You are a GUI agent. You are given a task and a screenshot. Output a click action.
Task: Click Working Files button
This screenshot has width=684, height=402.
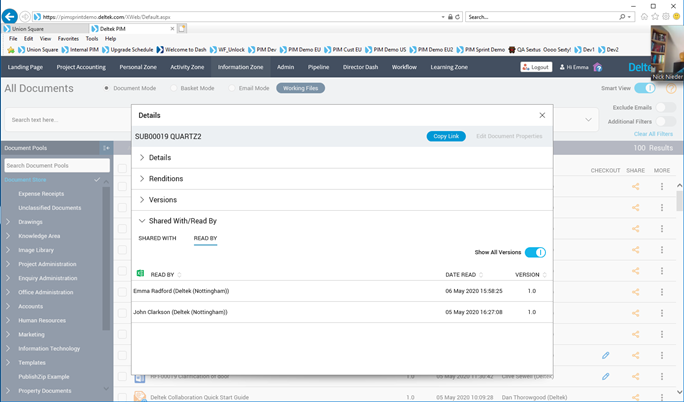click(301, 88)
